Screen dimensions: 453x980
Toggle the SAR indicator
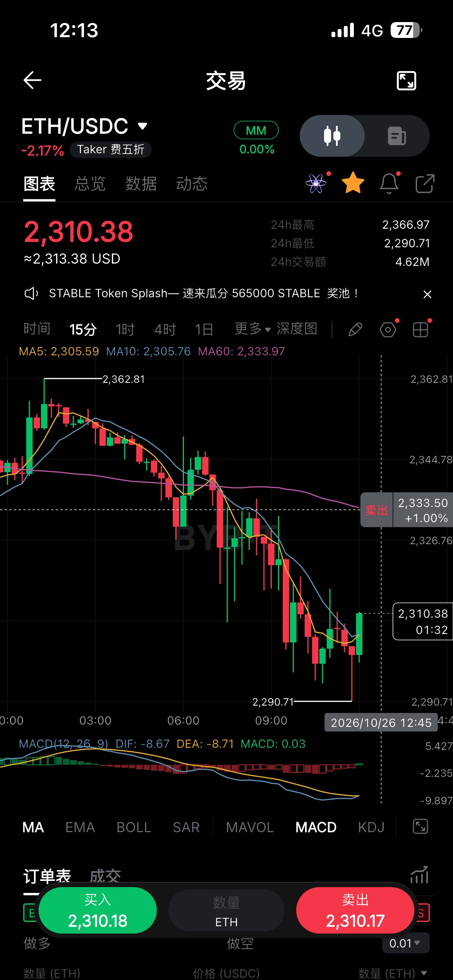click(x=186, y=827)
